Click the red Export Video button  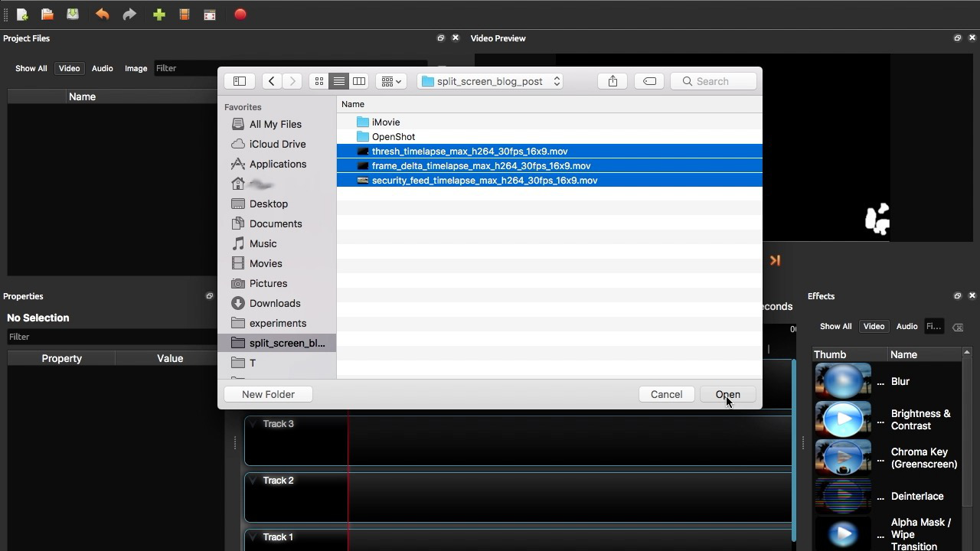click(240, 14)
